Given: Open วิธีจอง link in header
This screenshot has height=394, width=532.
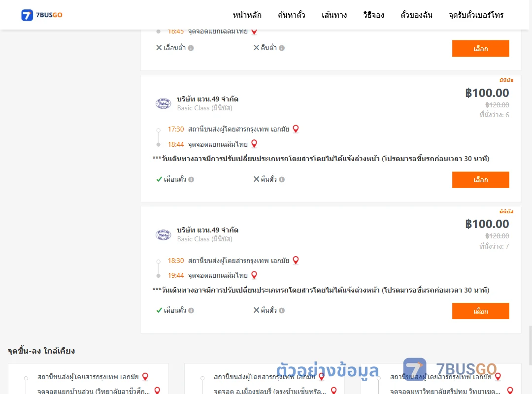Looking at the screenshot, I should tap(373, 15).
